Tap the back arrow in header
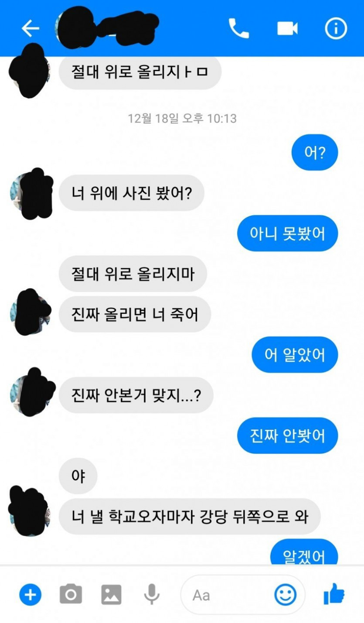The image size is (364, 623). pos(30,28)
